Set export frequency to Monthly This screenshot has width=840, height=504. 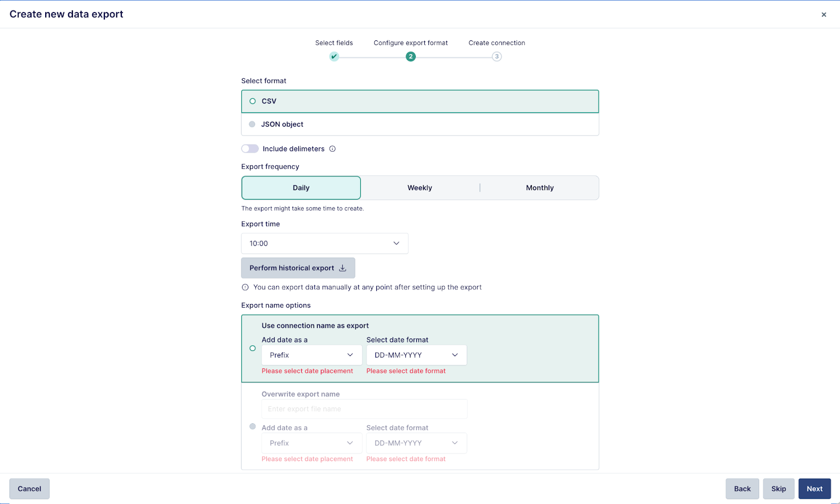tap(539, 188)
